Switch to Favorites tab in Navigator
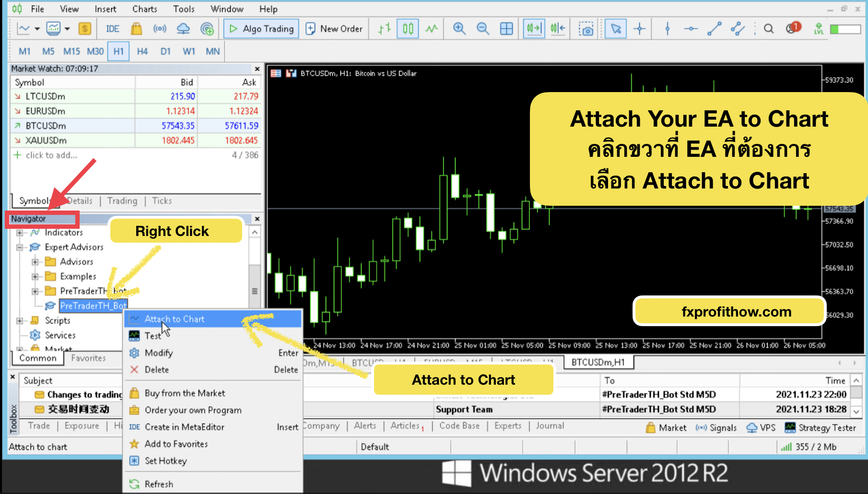868x494 pixels. [x=88, y=358]
